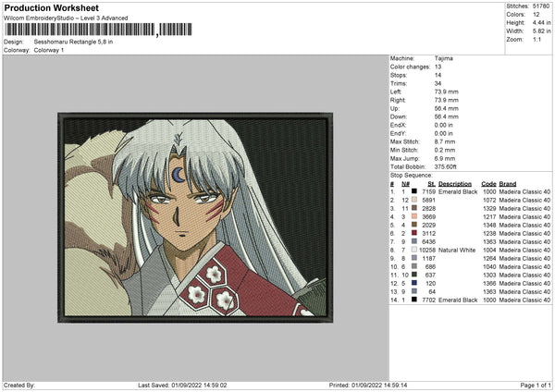Select the peach swatch for code 1217
The height and width of the screenshot is (392, 555).
tap(414, 216)
